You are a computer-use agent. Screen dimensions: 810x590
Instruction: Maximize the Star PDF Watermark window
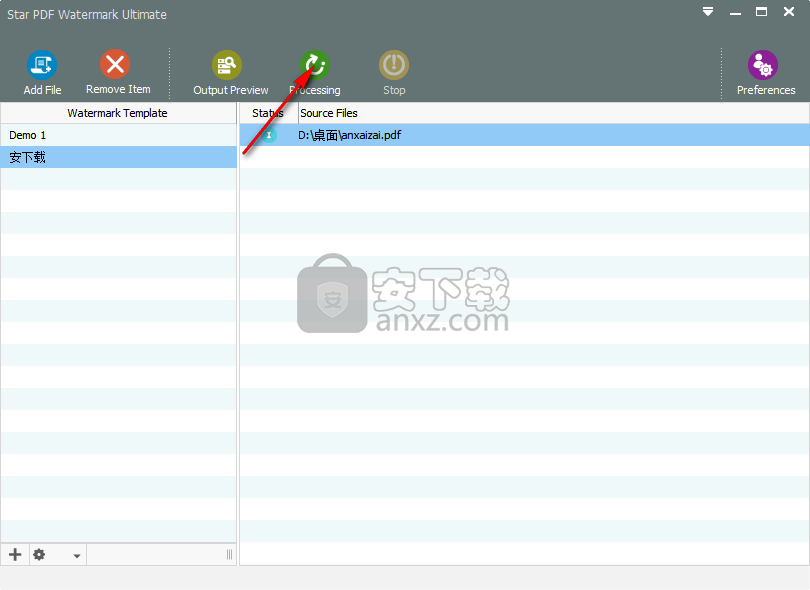pos(761,12)
